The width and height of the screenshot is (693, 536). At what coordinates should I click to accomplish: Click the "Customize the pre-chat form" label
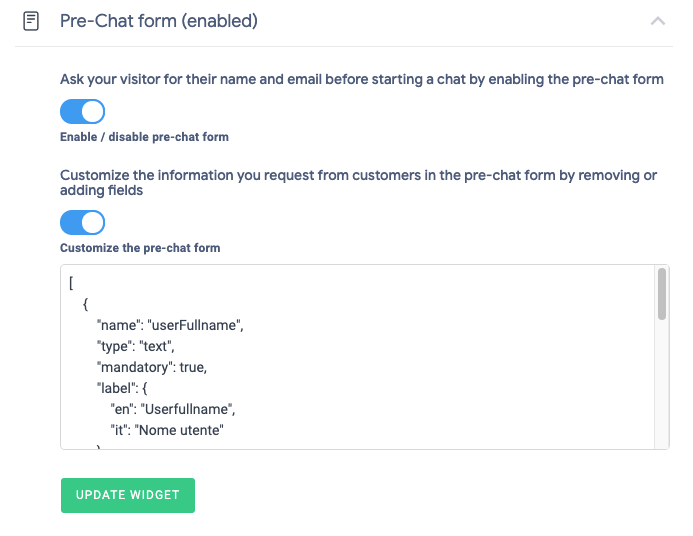coord(140,248)
